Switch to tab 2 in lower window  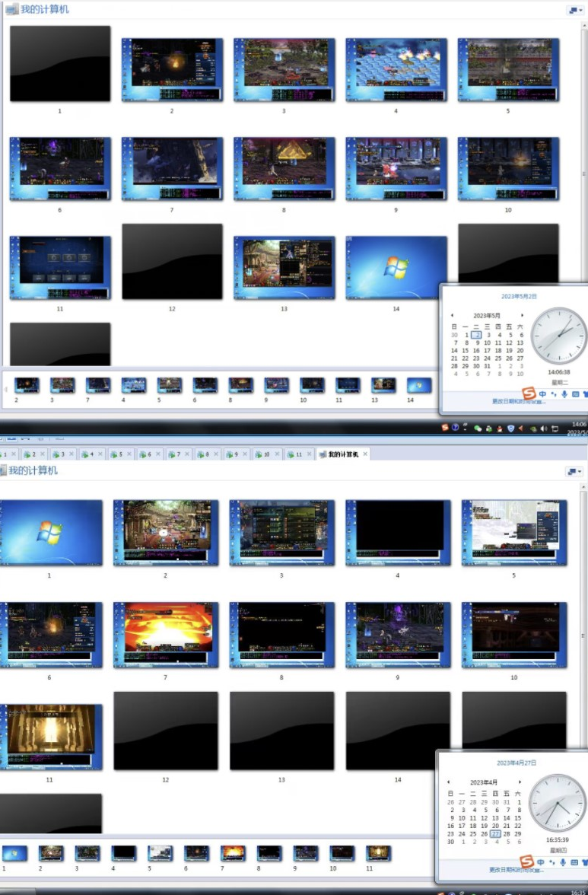(x=33, y=454)
